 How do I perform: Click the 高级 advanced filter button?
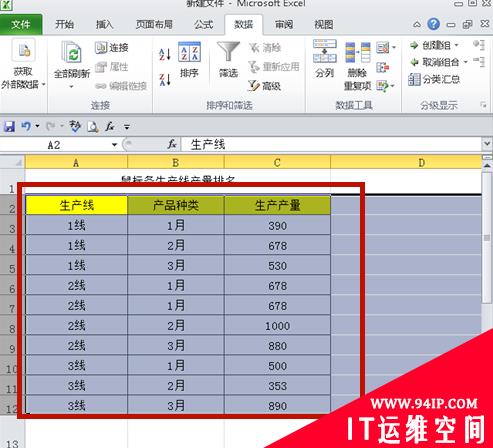(264, 86)
